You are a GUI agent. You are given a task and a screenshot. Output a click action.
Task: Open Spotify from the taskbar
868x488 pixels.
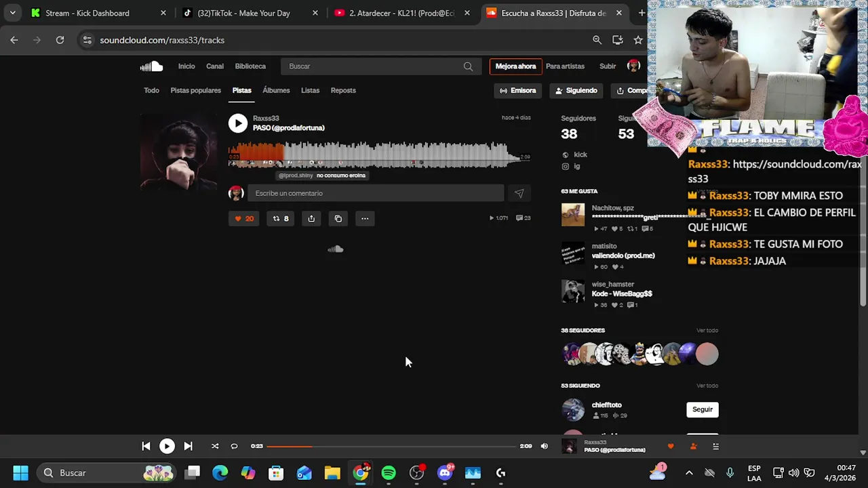[x=389, y=473]
